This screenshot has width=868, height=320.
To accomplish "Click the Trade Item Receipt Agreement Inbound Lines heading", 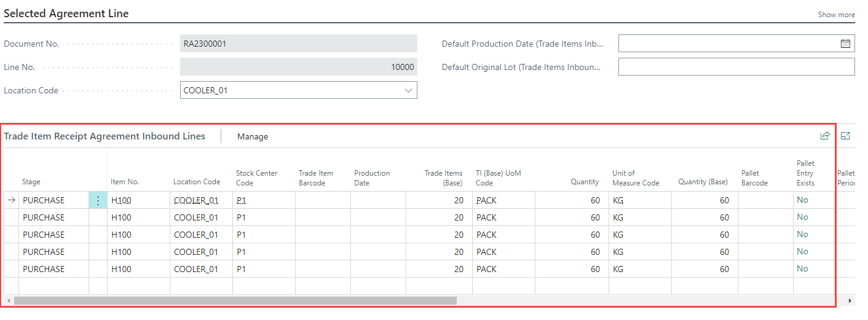I will coord(105,136).
